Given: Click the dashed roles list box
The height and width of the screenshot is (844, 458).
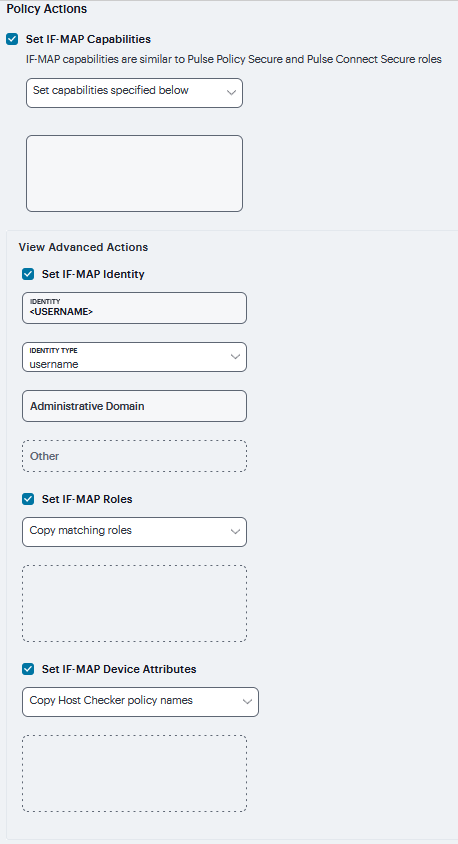Looking at the screenshot, I should click(x=135, y=603).
